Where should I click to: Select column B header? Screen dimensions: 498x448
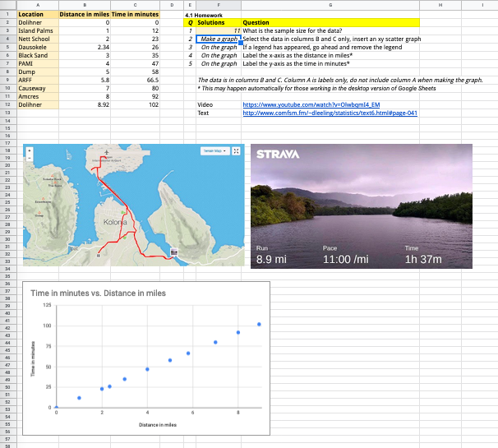pos(85,5)
